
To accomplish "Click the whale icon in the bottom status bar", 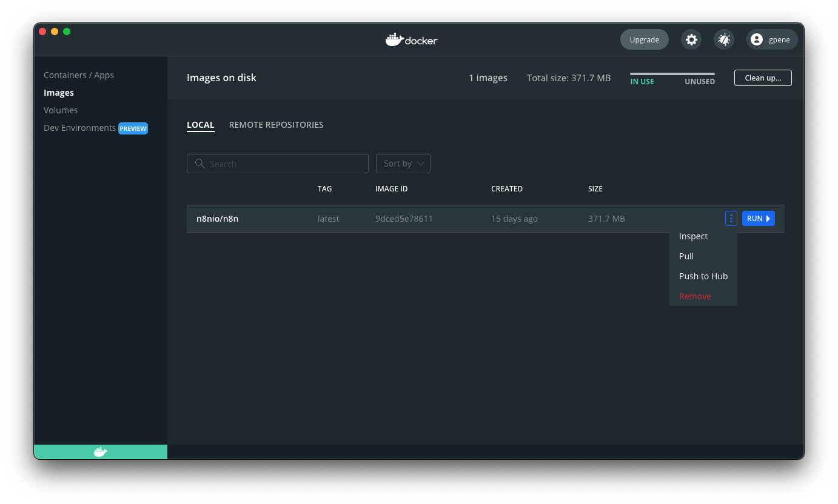I will (x=100, y=451).
